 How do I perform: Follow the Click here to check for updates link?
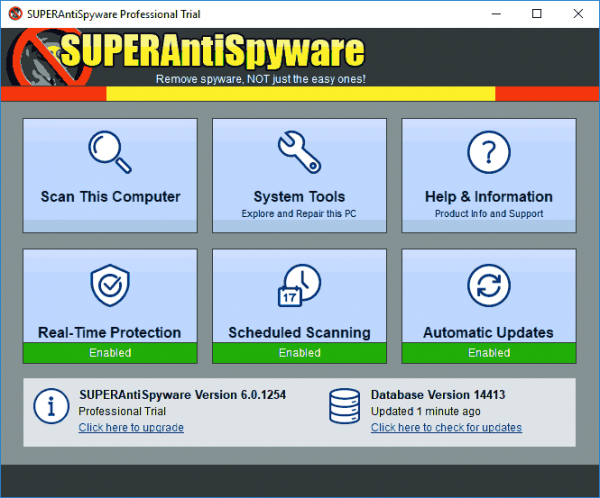pyautogui.click(x=446, y=427)
